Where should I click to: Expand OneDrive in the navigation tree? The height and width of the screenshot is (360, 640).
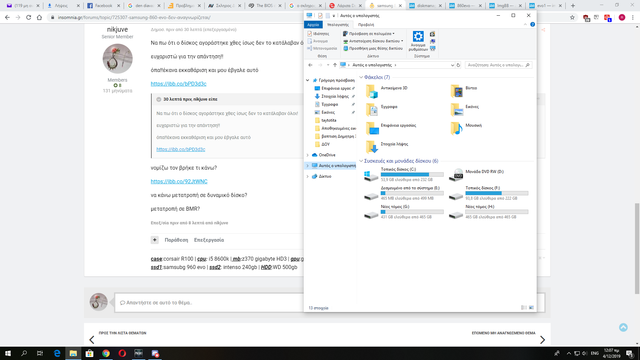[308, 155]
